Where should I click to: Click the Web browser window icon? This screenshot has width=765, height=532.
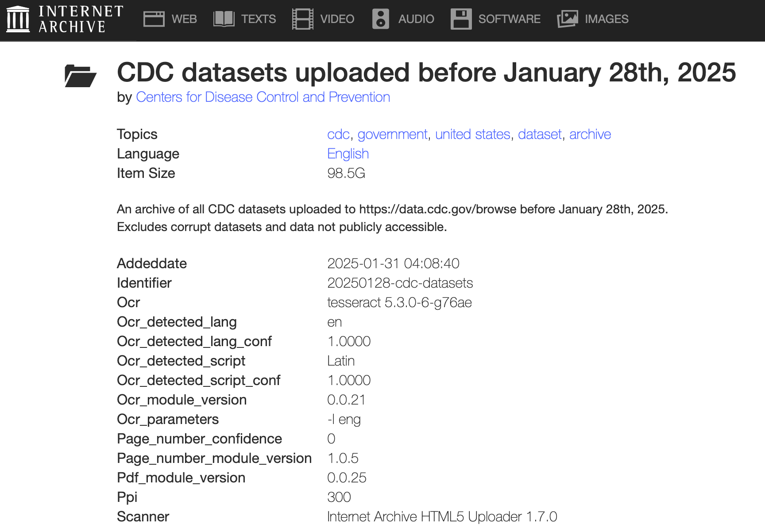tap(154, 19)
